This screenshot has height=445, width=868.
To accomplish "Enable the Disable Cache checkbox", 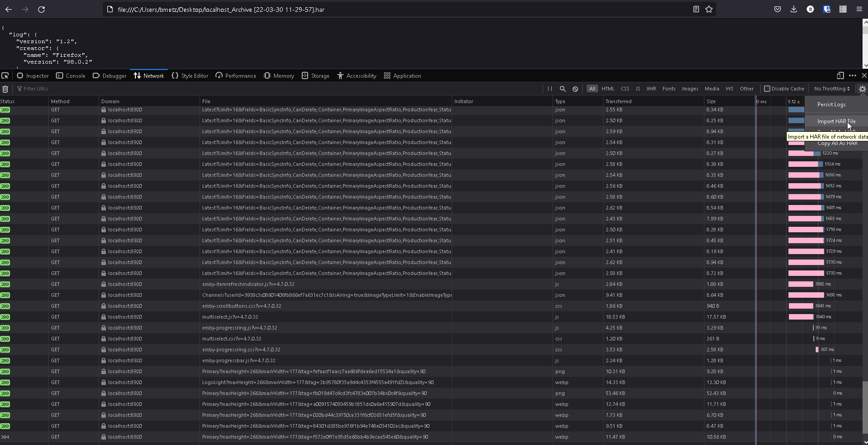I will (x=767, y=89).
